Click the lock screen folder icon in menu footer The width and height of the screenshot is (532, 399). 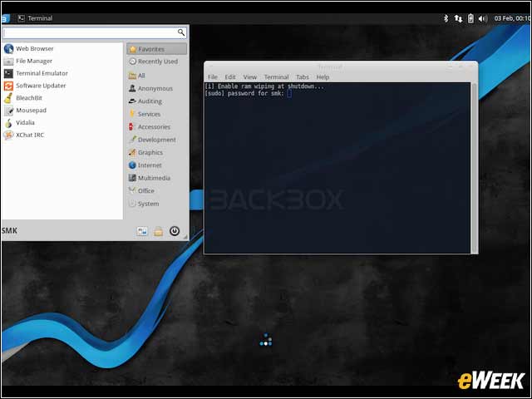click(x=158, y=231)
